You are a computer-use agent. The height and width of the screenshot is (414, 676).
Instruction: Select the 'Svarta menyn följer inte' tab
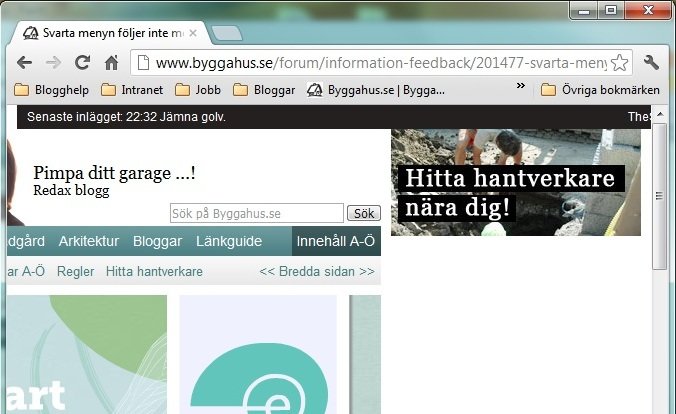pos(110,33)
